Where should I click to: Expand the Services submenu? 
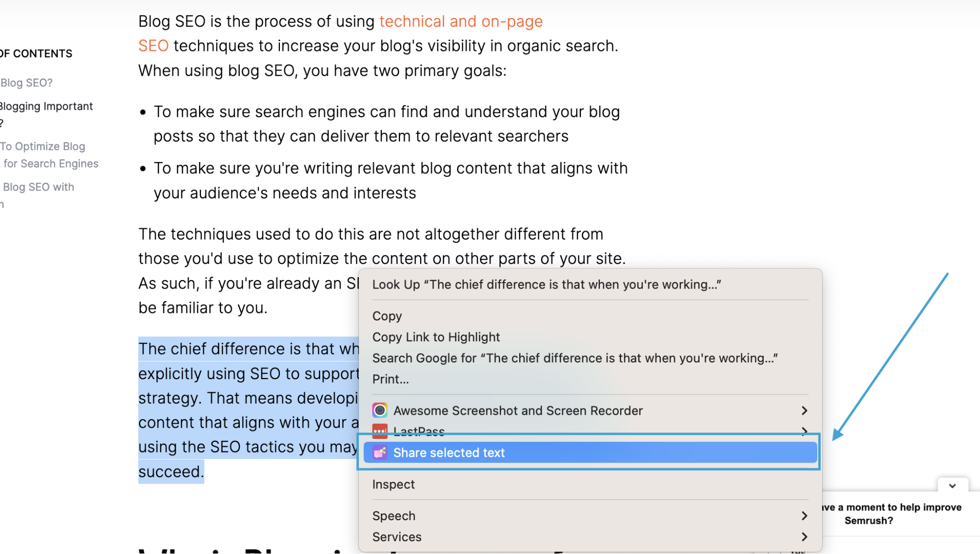(x=804, y=536)
